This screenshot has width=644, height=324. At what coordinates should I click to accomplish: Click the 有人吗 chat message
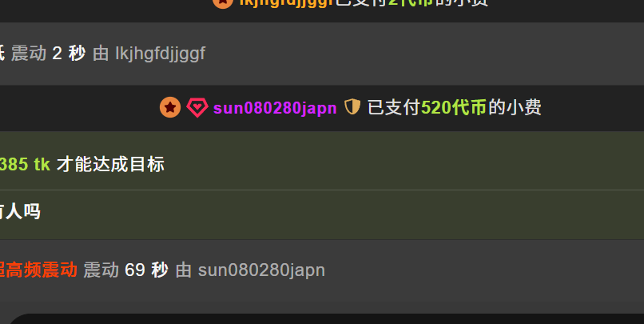click(x=20, y=212)
